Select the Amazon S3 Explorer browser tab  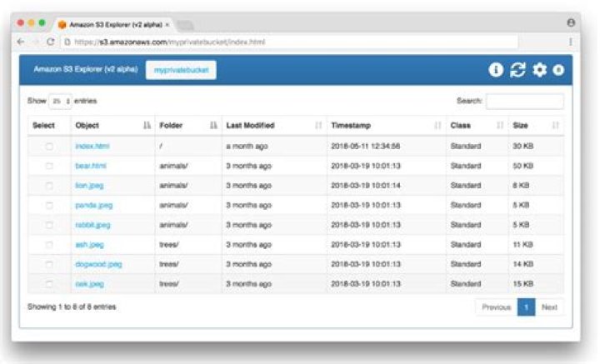click(112, 24)
